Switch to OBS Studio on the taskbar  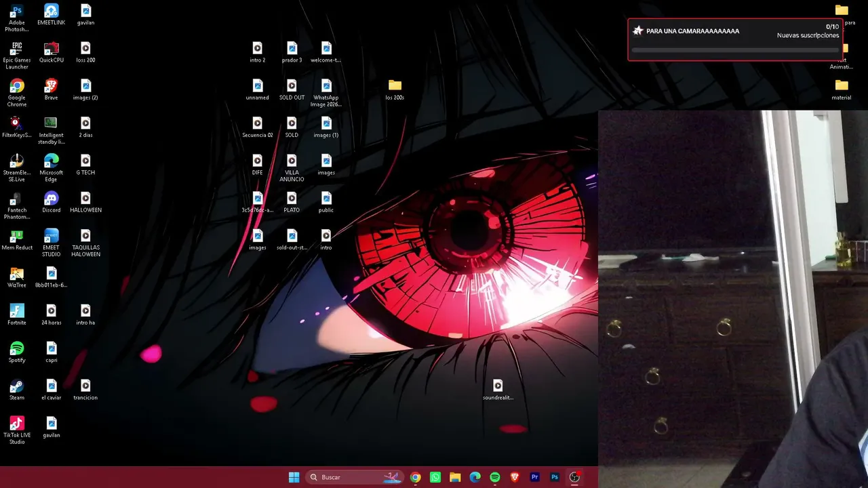pos(574,477)
